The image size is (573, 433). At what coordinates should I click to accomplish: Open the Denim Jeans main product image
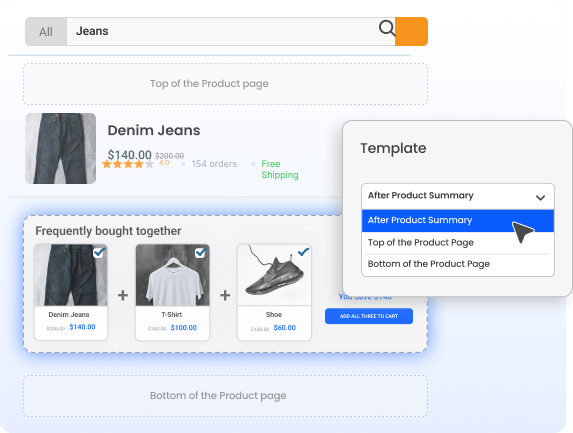[x=61, y=148]
